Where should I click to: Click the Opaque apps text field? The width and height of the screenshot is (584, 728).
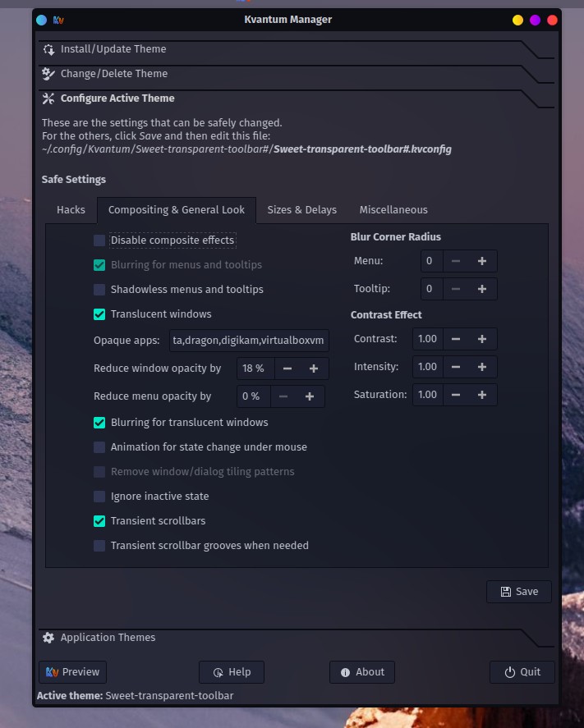249,341
